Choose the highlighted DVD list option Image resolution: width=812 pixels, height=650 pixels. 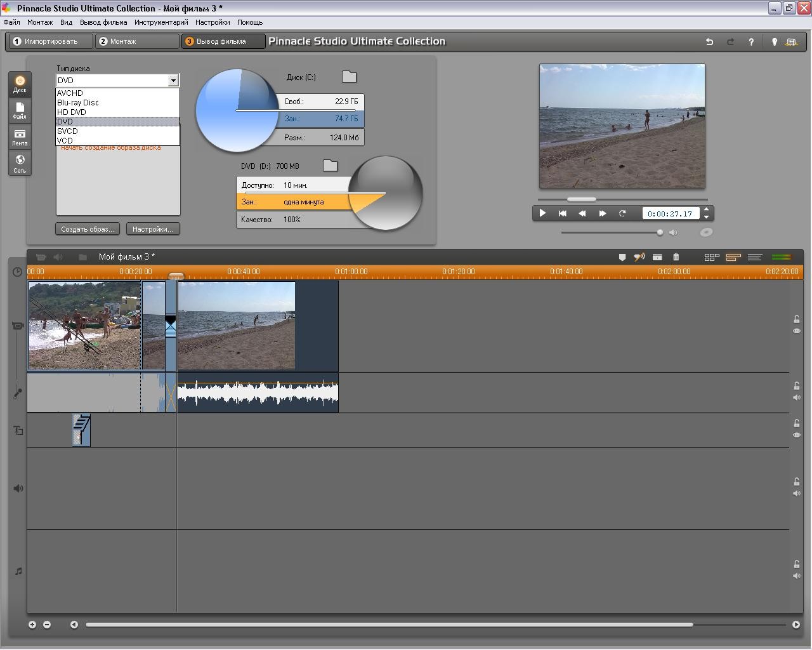tap(118, 122)
